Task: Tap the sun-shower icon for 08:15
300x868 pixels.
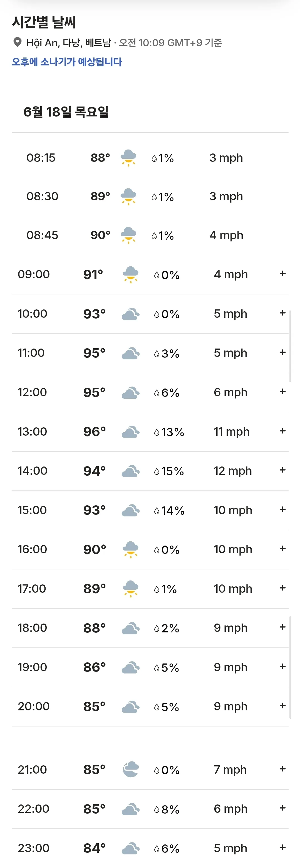Action: coord(128,158)
